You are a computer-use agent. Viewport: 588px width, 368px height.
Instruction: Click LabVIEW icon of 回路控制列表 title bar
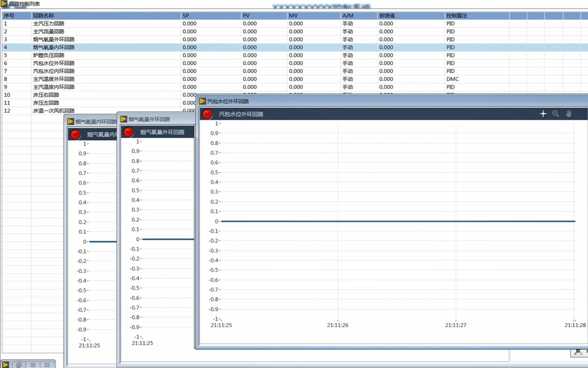coord(4,4)
